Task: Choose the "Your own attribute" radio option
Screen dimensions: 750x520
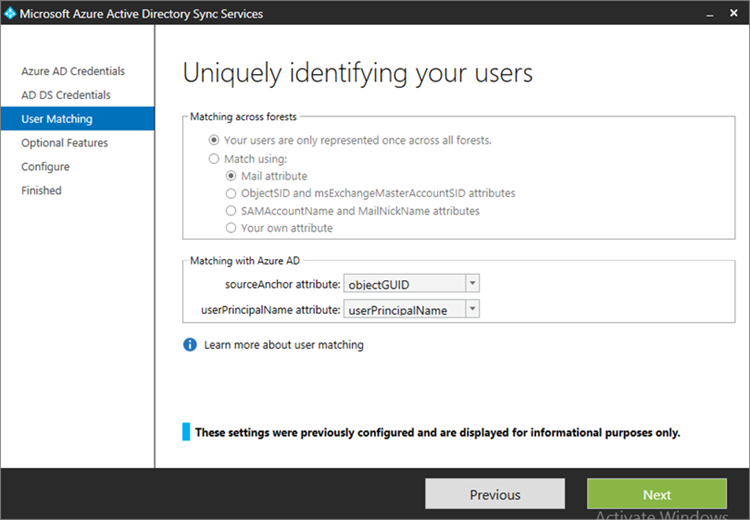Action: 231,228
